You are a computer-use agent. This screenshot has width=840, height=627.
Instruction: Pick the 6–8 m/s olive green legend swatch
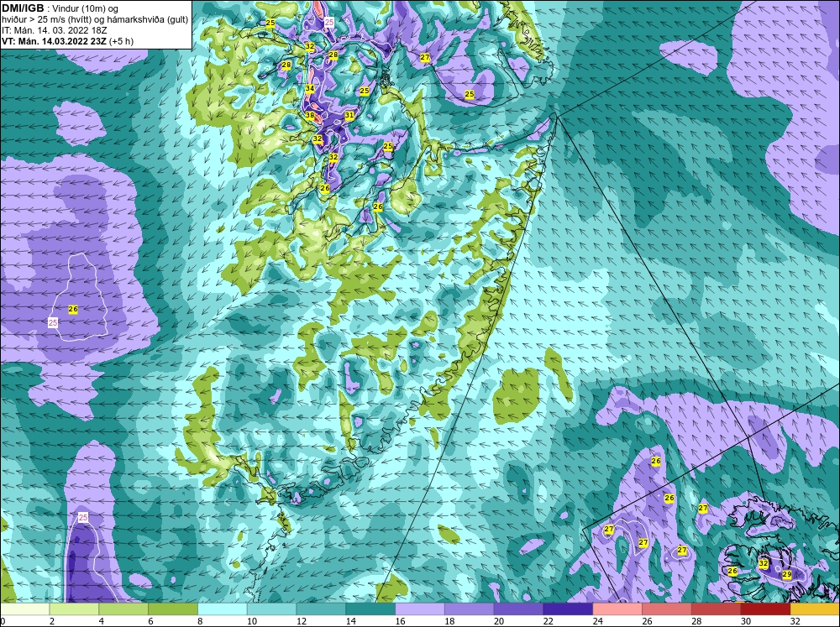(x=173, y=609)
